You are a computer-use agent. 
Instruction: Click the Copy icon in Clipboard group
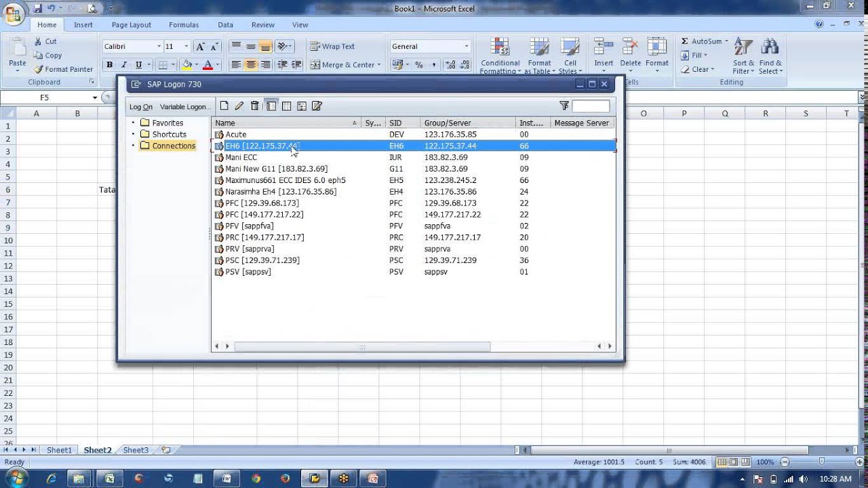[37, 56]
